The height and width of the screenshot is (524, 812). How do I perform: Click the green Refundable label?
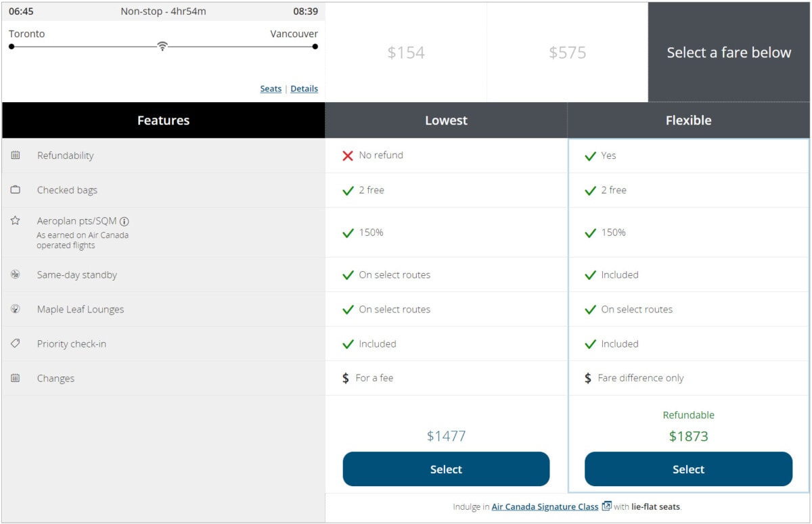(x=688, y=415)
